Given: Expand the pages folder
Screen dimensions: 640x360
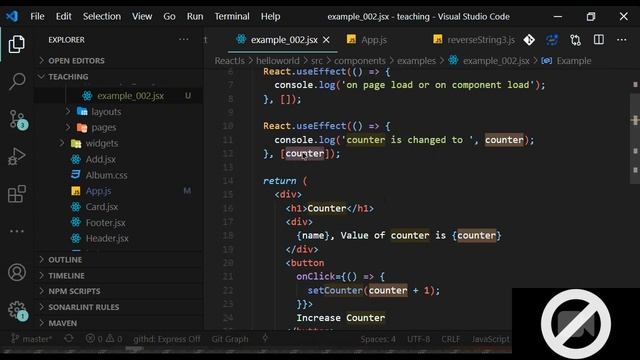Looking at the screenshot, I should tap(104, 127).
